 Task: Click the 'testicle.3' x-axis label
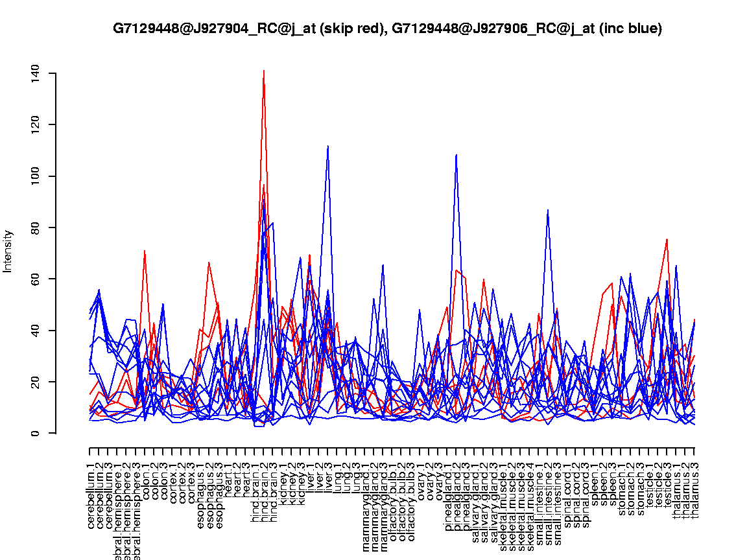[667, 486]
